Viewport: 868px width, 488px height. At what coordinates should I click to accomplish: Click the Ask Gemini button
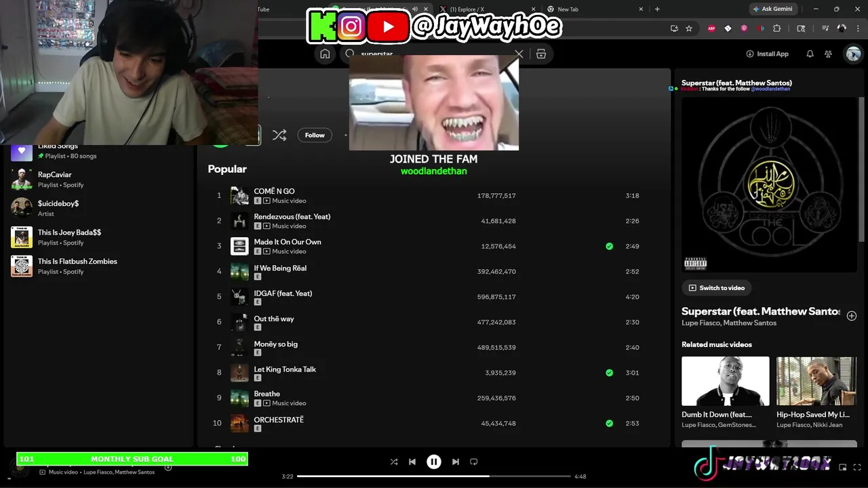pyautogui.click(x=772, y=9)
